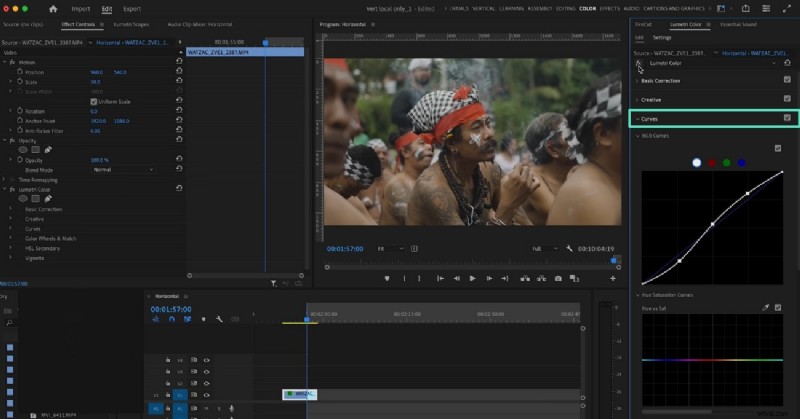The image size is (800, 419).
Task: Expand HSL Secondary in Effect Controls
Action: coord(10,248)
